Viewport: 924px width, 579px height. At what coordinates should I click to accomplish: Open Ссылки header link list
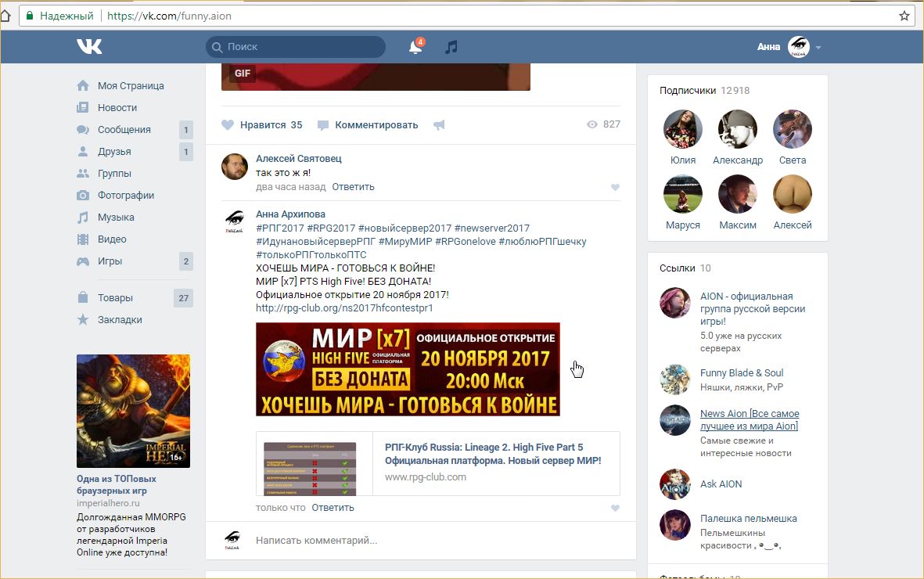685,268
